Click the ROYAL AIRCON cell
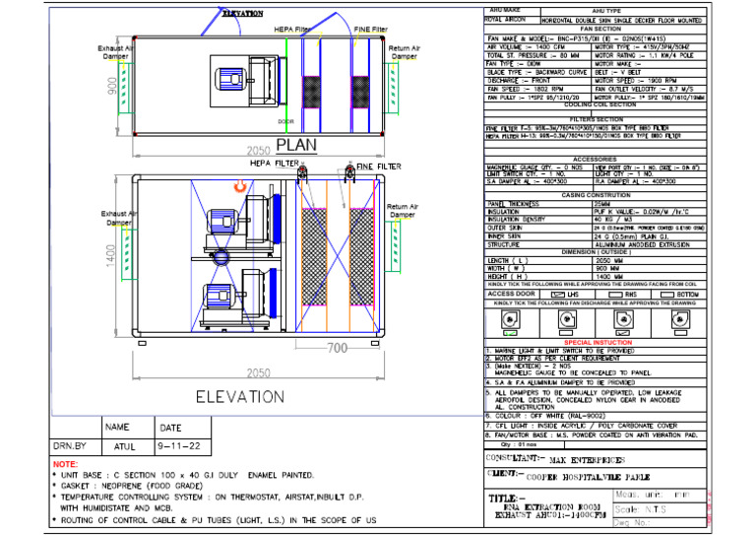Image resolution: width=756 pixels, height=535 pixels. [x=512, y=20]
